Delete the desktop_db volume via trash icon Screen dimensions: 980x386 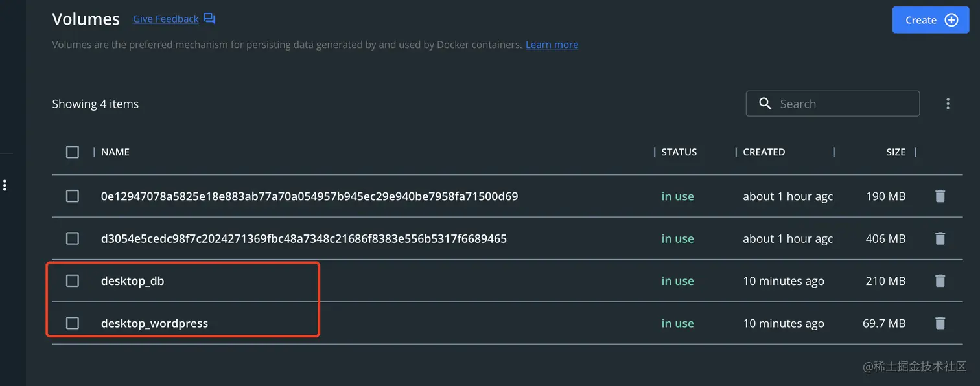pyautogui.click(x=940, y=281)
